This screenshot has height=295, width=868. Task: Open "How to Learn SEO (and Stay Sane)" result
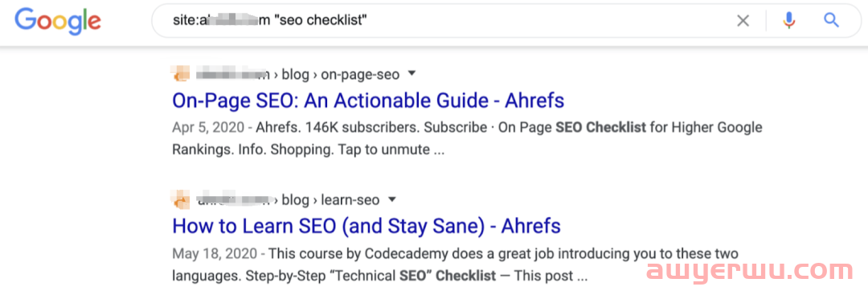[x=366, y=226]
